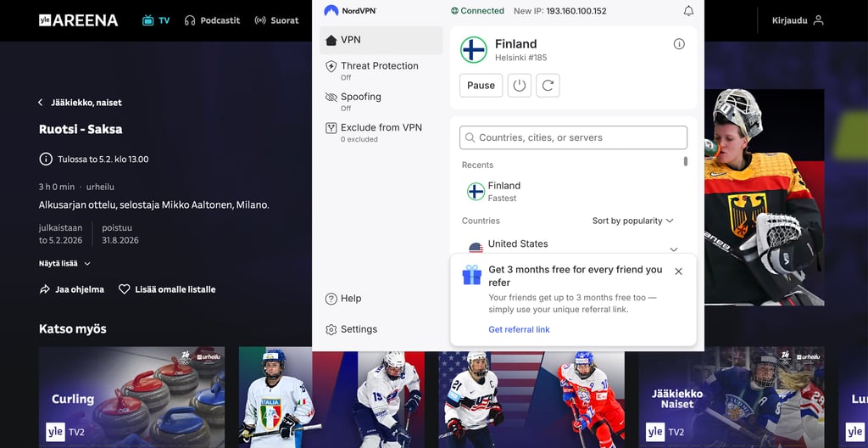Viewport: 868px width, 448px height.
Task: Click the user profile icon by Kirjaudu
Action: (x=819, y=20)
